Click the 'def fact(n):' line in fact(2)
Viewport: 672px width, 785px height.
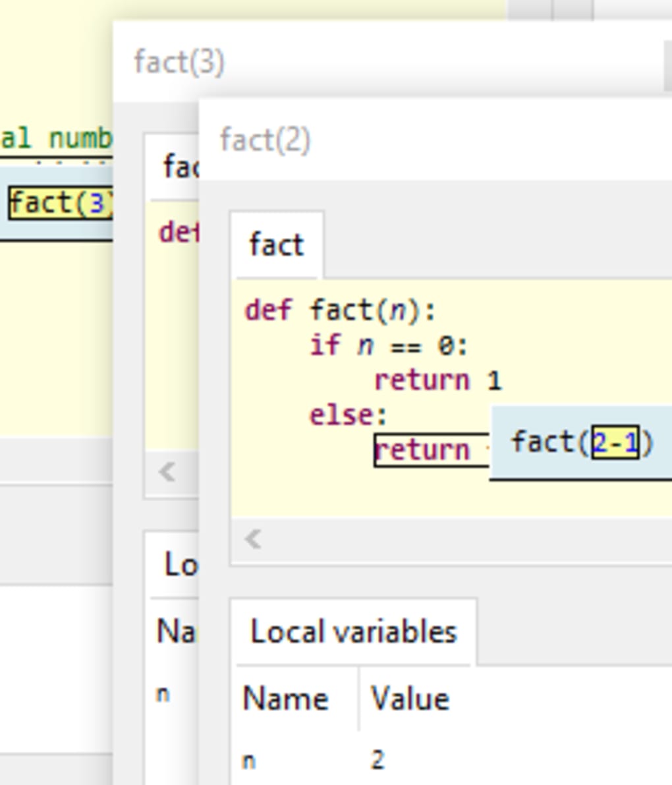[340, 310]
